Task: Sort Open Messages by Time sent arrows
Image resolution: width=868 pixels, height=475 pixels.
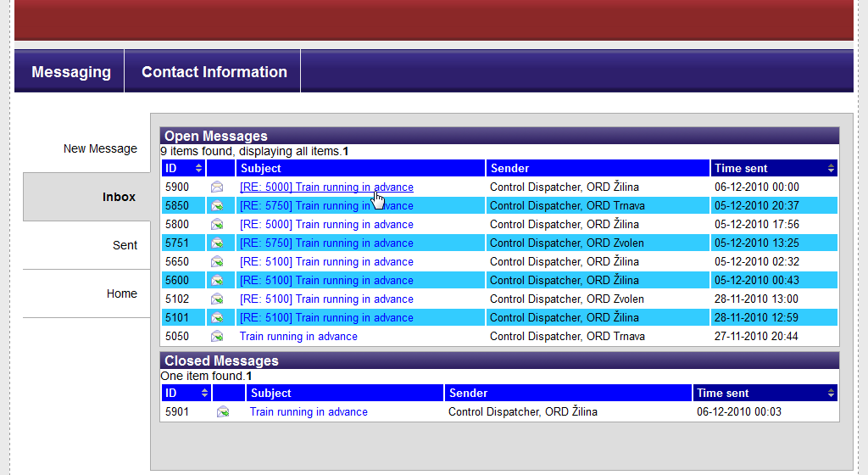Action: click(830, 169)
